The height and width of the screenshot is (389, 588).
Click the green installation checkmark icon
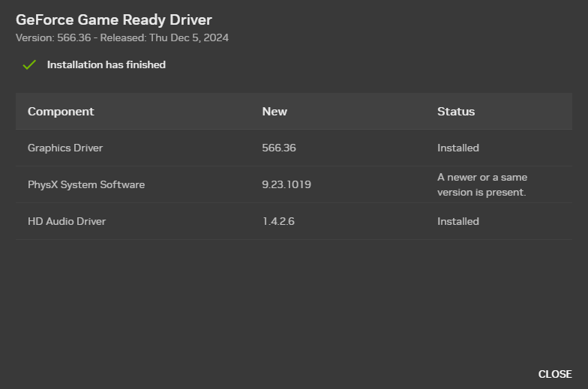[x=29, y=65]
